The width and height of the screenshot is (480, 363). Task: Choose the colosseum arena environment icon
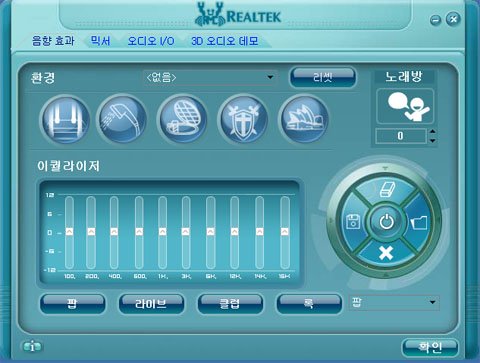coord(183,120)
